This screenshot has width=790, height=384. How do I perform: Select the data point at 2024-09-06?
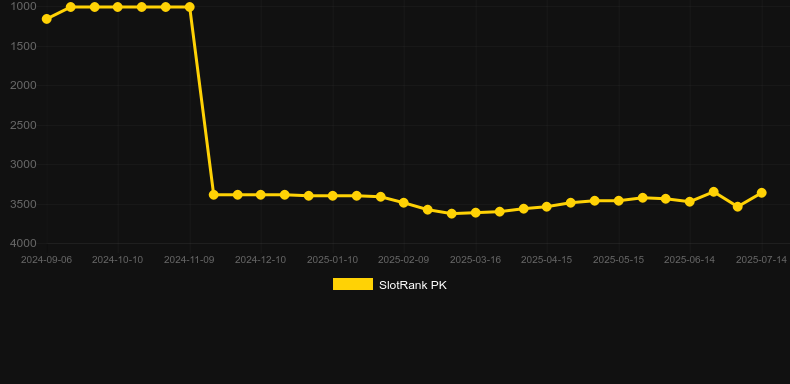point(46,19)
